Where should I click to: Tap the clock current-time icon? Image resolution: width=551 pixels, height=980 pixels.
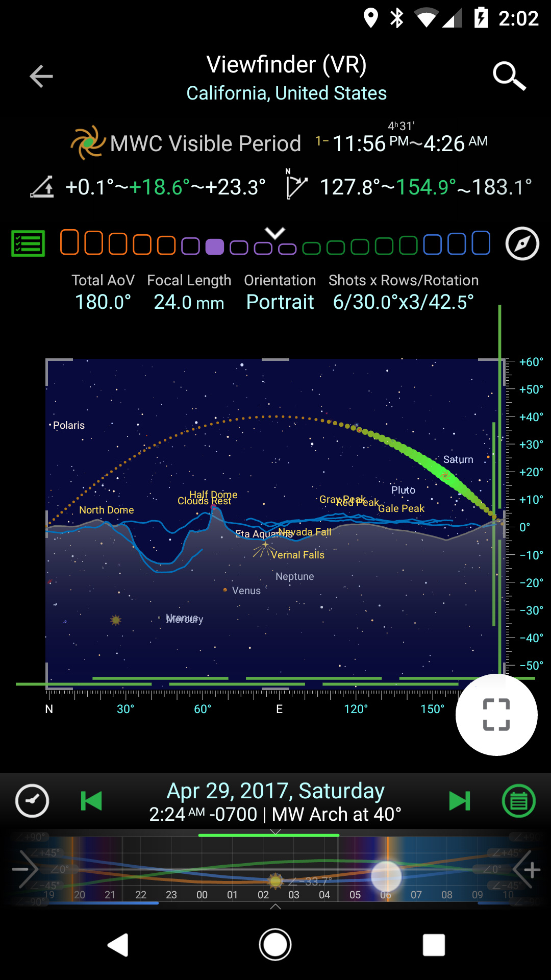[x=32, y=800]
